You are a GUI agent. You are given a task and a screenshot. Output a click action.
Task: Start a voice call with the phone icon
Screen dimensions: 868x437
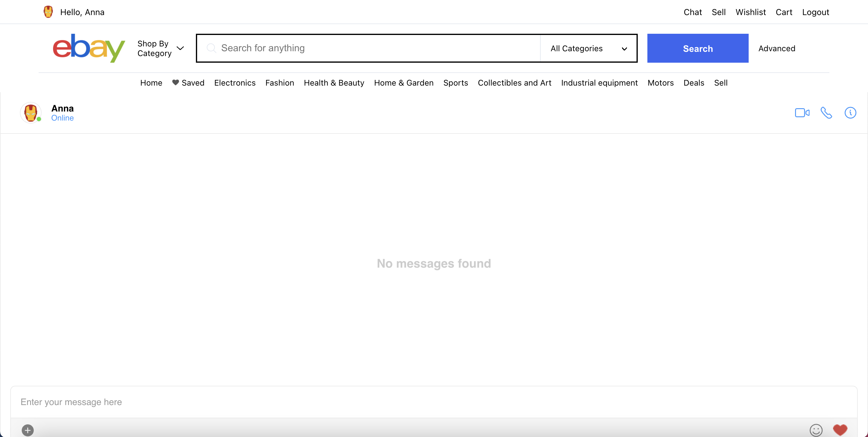click(x=826, y=112)
